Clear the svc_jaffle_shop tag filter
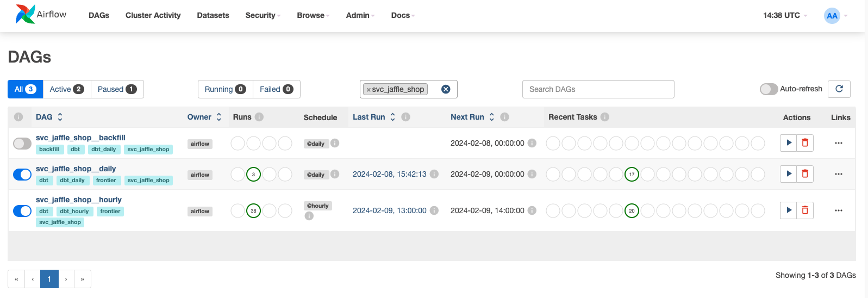 point(446,89)
